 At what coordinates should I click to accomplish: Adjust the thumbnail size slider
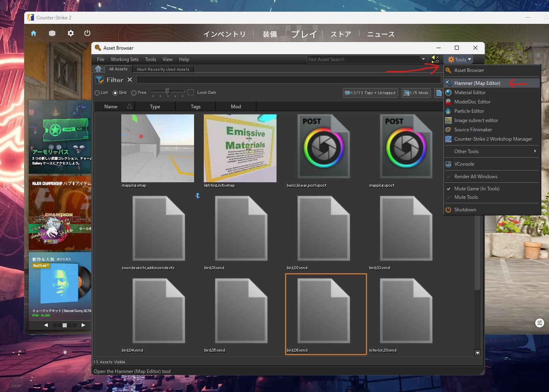[x=168, y=93]
